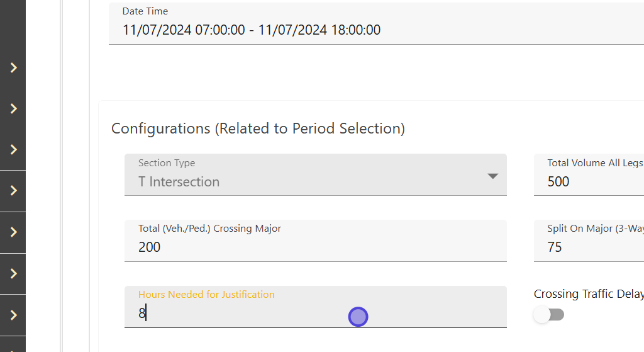The image size is (644, 352).
Task: Click the T Intersection selected value
Action: pos(179,182)
